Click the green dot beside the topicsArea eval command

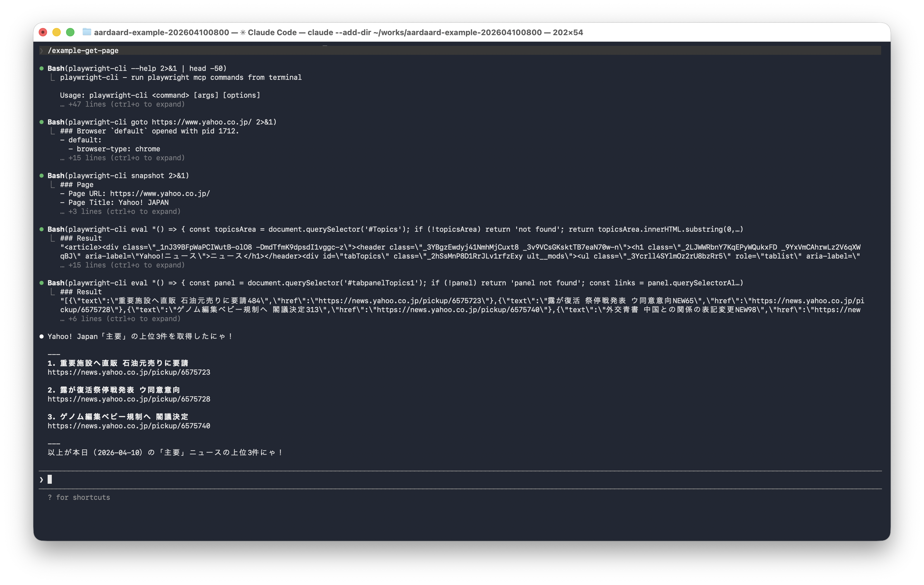[x=41, y=229]
